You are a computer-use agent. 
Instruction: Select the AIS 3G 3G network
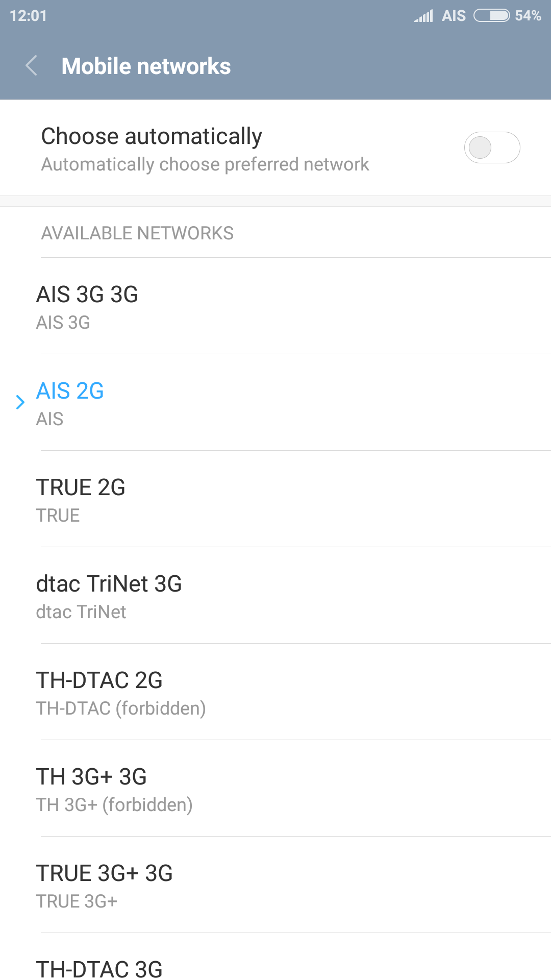coord(275,306)
